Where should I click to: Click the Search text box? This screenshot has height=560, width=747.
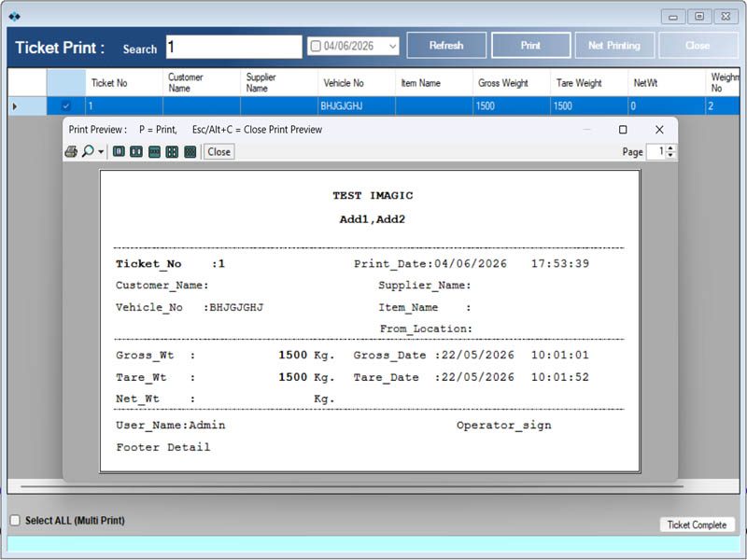pyautogui.click(x=234, y=47)
